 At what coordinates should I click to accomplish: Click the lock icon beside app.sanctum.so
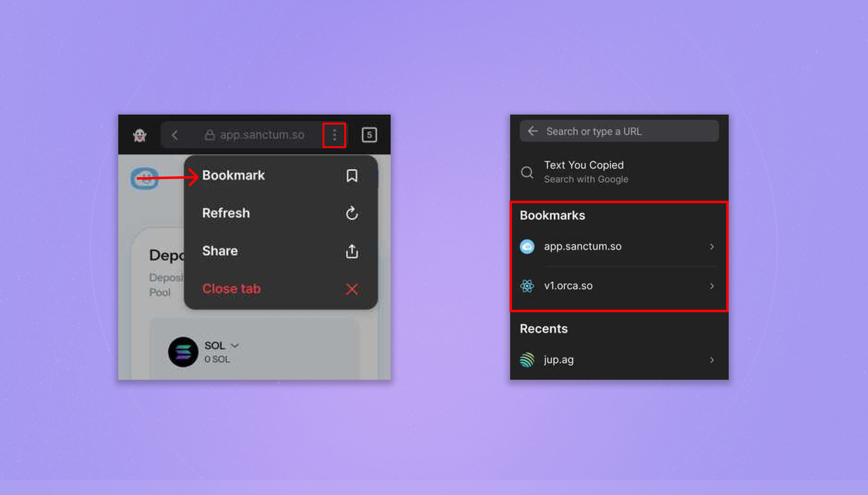pyautogui.click(x=210, y=135)
